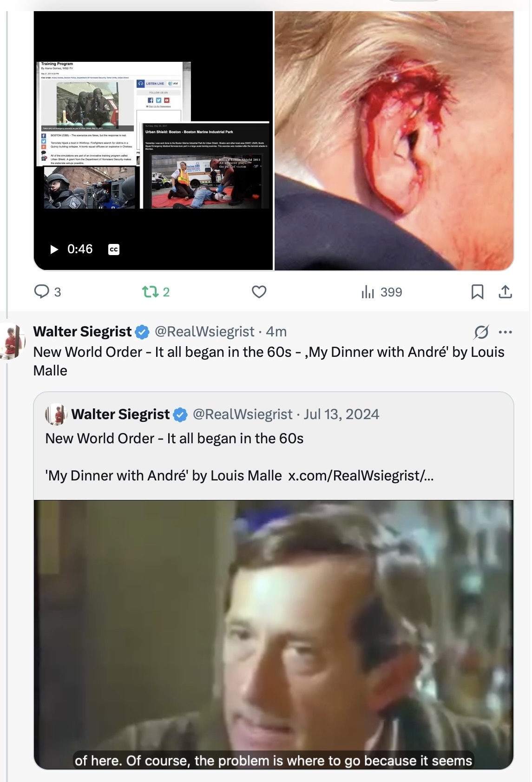This screenshot has height=782, width=532.
Task: Open the quoted post's x.com/RealWsiegrist link
Action: pos(361,476)
